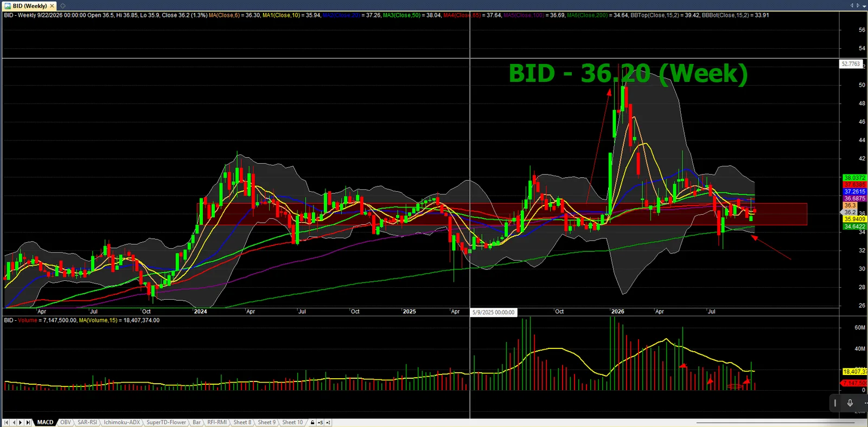Click the yellow 18,407 volume MA label
868x427 pixels.
pos(854,372)
